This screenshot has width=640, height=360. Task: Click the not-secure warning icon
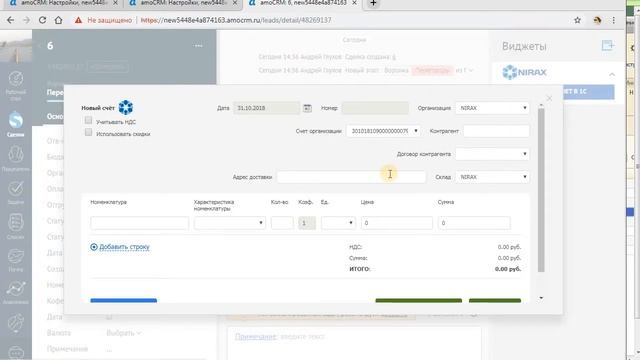[78, 20]
